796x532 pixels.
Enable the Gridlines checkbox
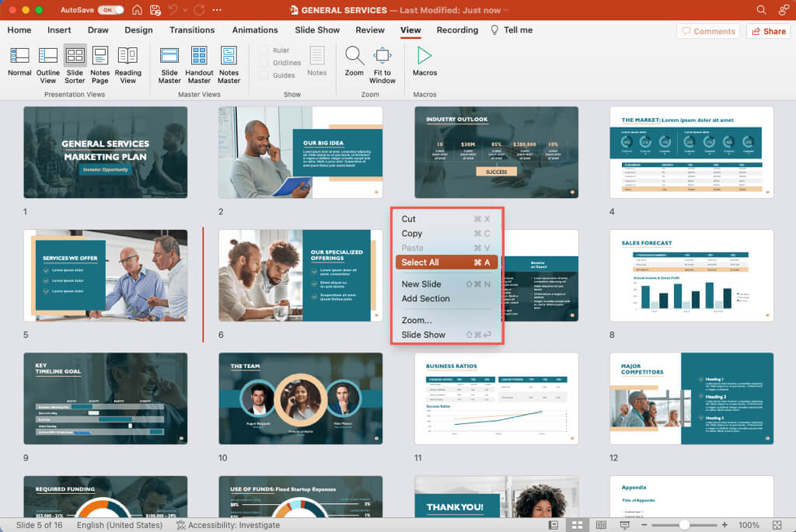pyautogui.click(x=264, y=63)
